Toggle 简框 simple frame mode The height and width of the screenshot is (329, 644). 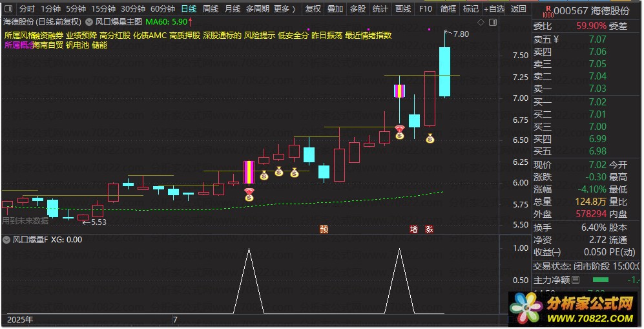click(448, 8)
